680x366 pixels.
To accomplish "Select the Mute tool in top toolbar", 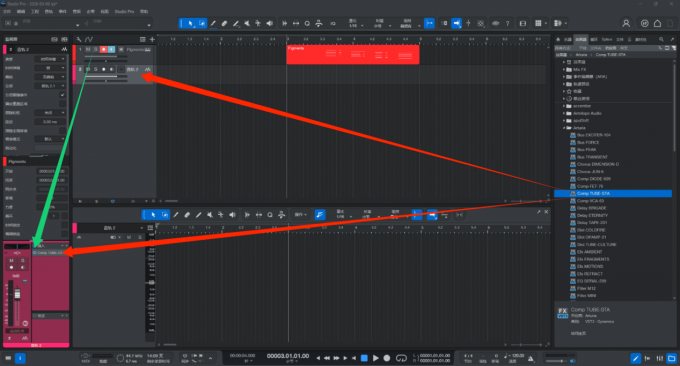I will click(247, 23).
